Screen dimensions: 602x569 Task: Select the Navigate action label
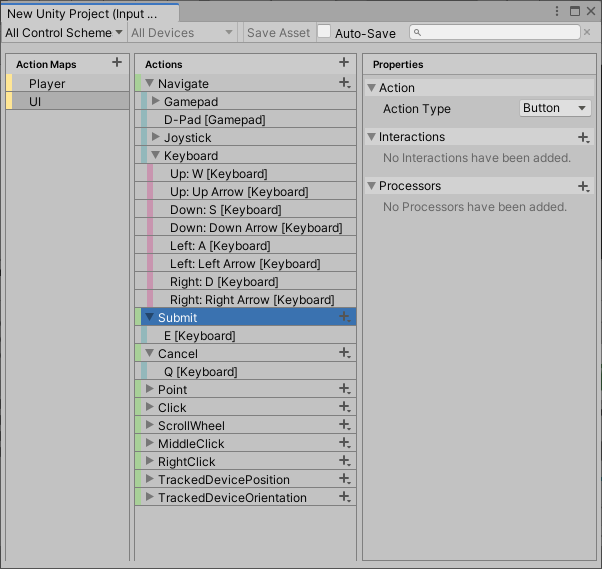tap(184, 84)
